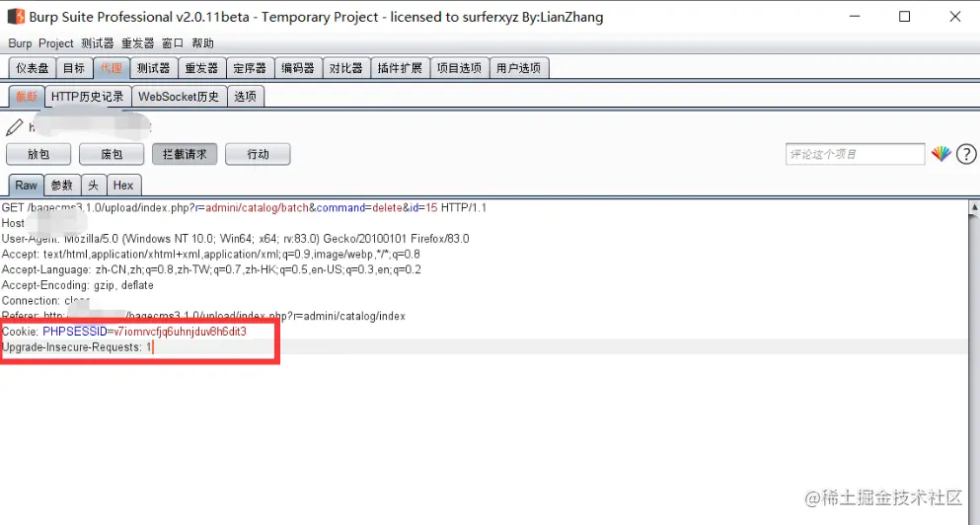Open the Burp menu
The height and width of the screenshot is (525, 980).
click(20, 43)
